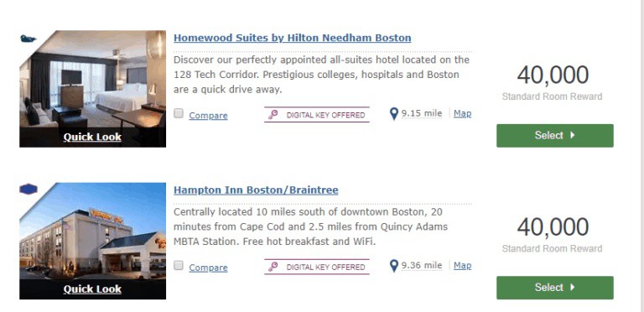Viewport: 644px width, 312px height.
Task: Click the location pin beside 9.36 mile
Action: (x=394, y=266)
